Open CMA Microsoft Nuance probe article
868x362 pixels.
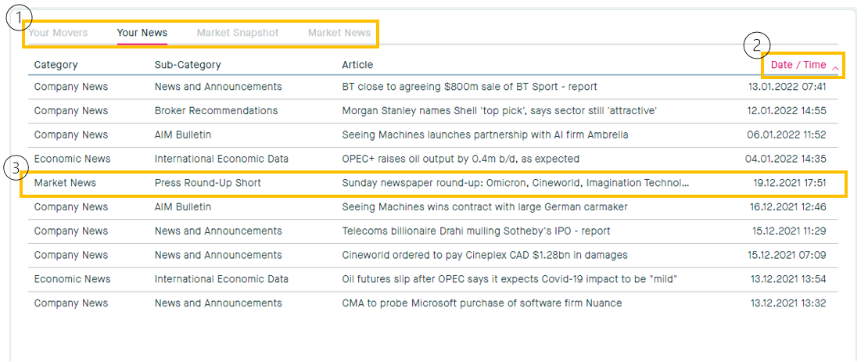point(482,303)
